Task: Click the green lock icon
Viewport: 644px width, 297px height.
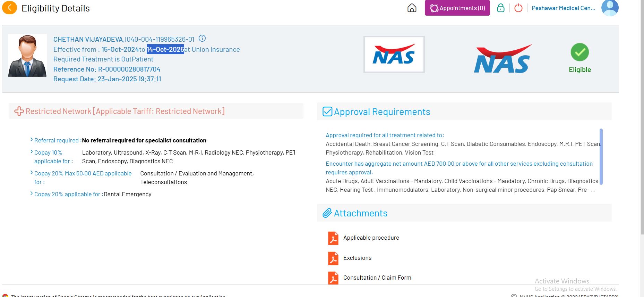Action: coord(500,8)
